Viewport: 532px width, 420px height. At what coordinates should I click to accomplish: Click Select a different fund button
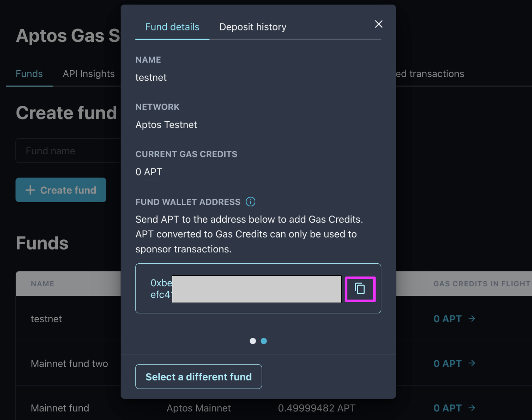point(198,377)
